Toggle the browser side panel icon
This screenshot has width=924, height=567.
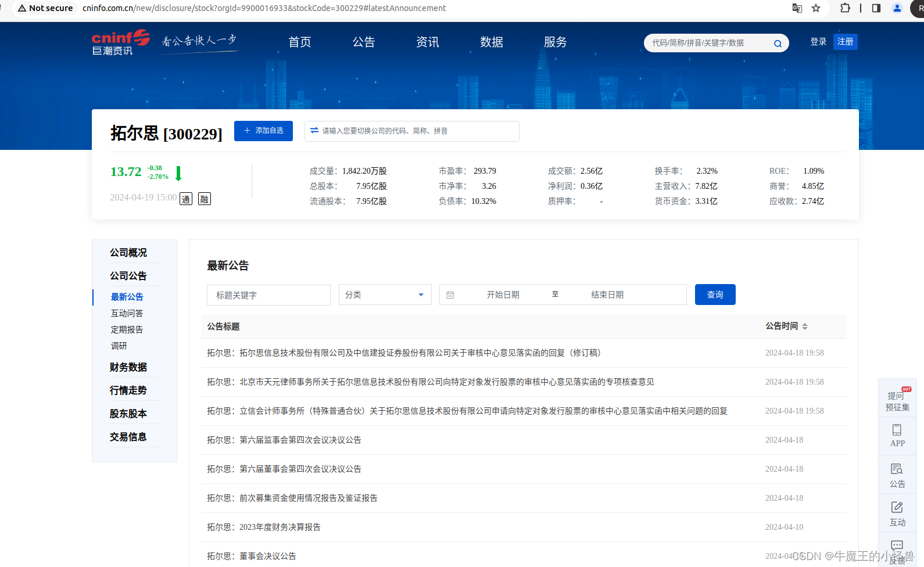pos(876,8)
